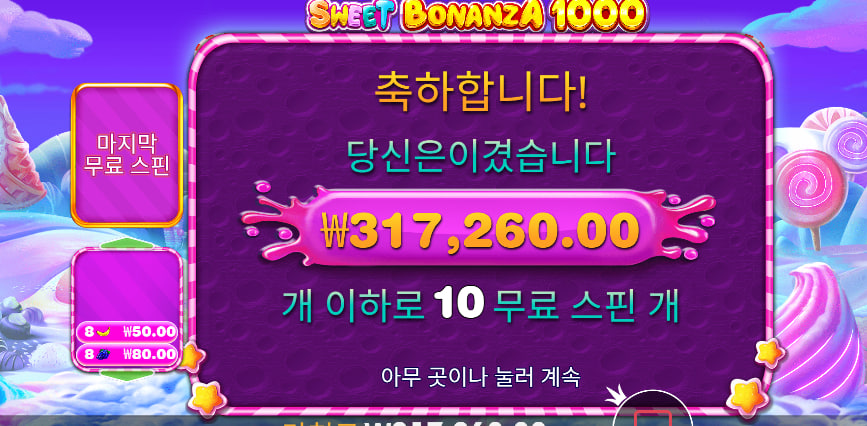The image size is (867, 426).
Task: Click the grape symbol in win history
Action: pos(103,354)
